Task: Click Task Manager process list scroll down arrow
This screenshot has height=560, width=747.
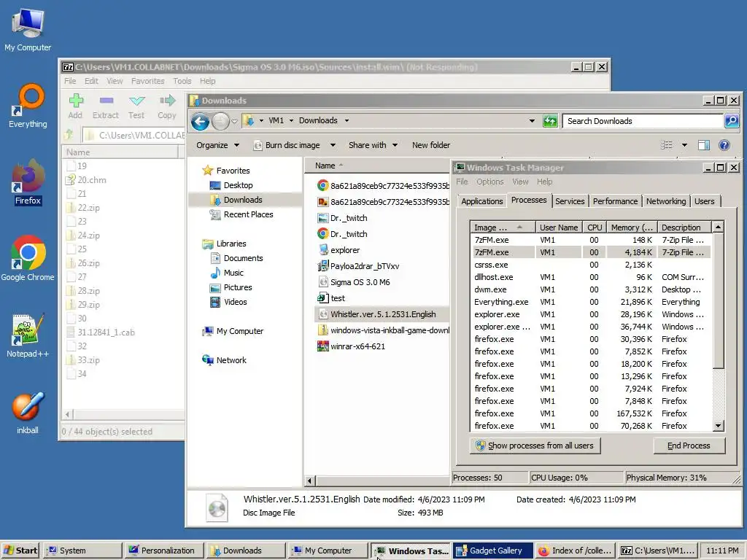Action: tap(718, 426)
